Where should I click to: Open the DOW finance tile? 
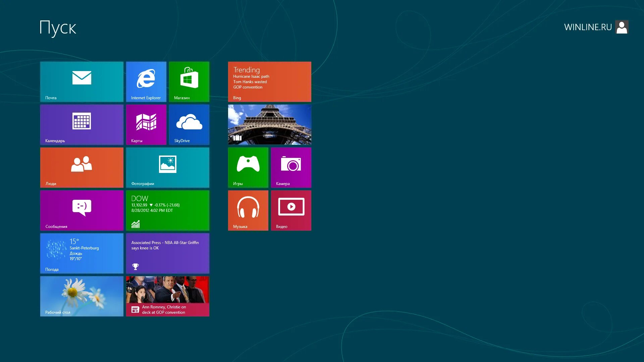(168, 210)
